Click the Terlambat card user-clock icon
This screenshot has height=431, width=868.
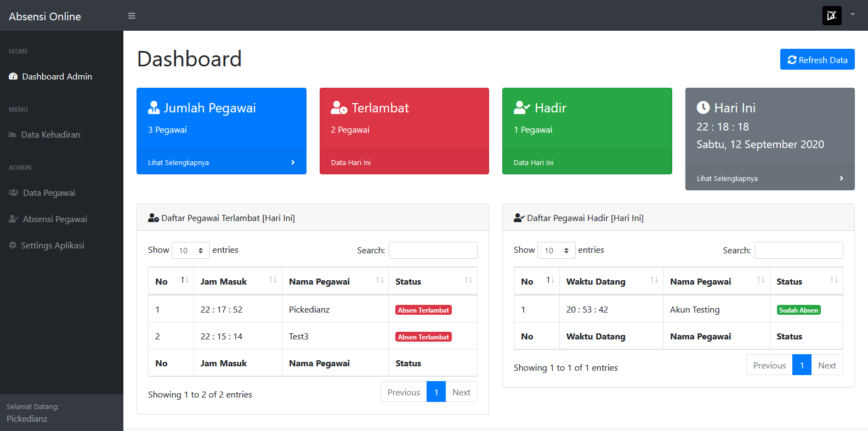(x=339, y=108)
